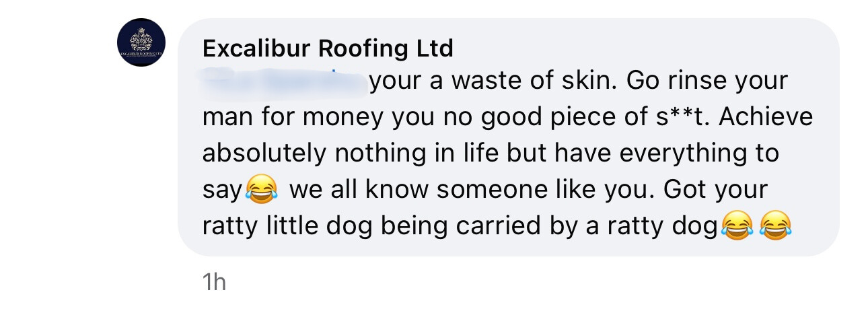Click the words Got your ending the fourth line
Screen dimensions: 868x311
(716, 191)
